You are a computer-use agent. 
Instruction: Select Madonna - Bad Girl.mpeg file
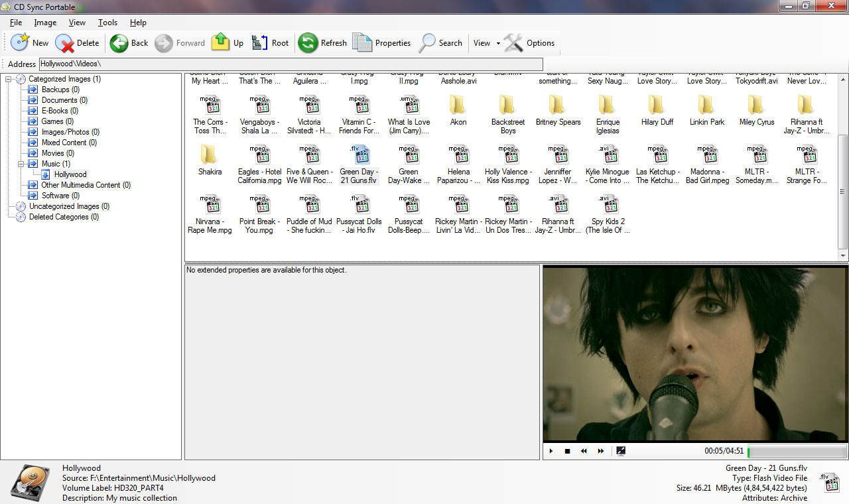click(706, 164)
